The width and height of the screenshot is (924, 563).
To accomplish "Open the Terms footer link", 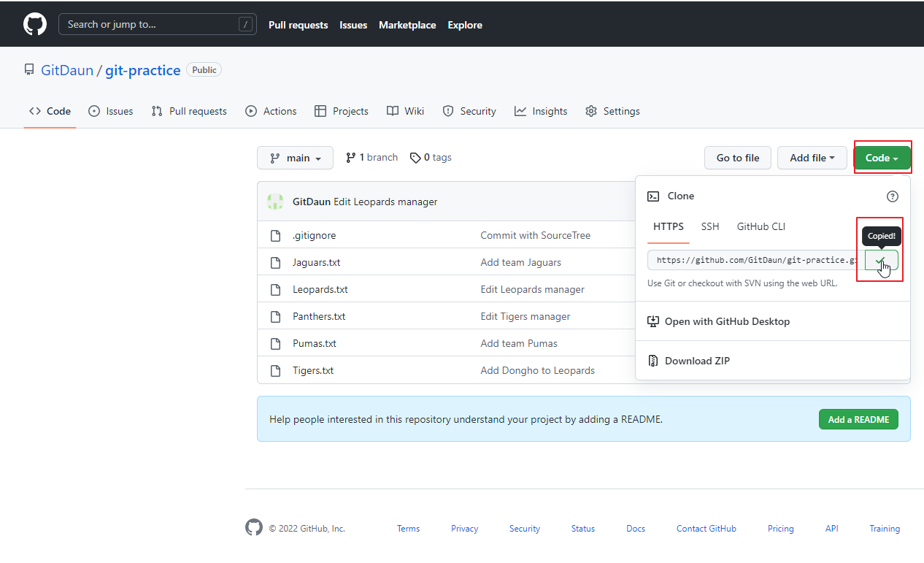I will (408, 529).
